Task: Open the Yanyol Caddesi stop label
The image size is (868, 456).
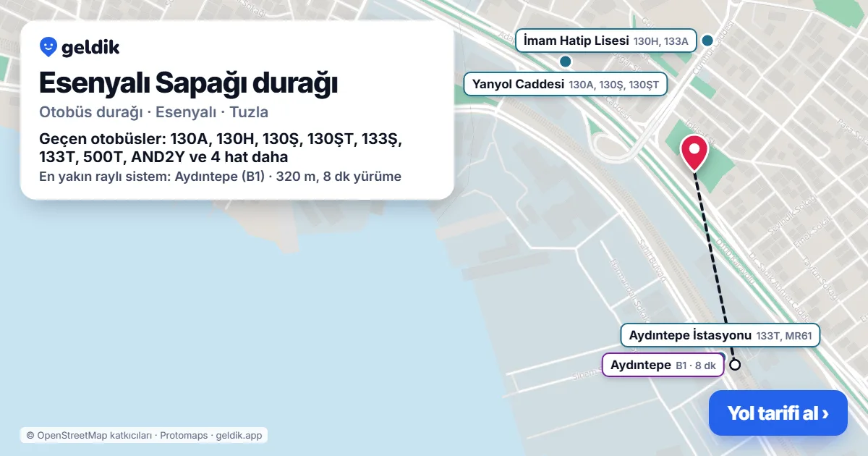Action: click(565, 84)
